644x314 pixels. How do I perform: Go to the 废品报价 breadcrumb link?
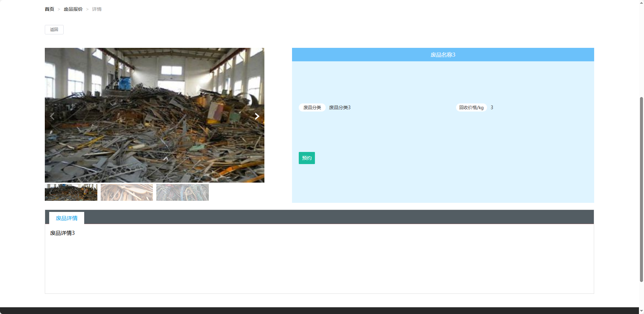(x=73, y=9)
